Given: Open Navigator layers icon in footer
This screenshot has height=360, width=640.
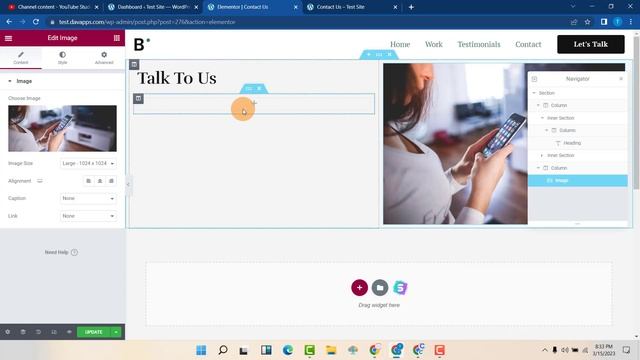Looking at the screenshot, I should 23,332.
